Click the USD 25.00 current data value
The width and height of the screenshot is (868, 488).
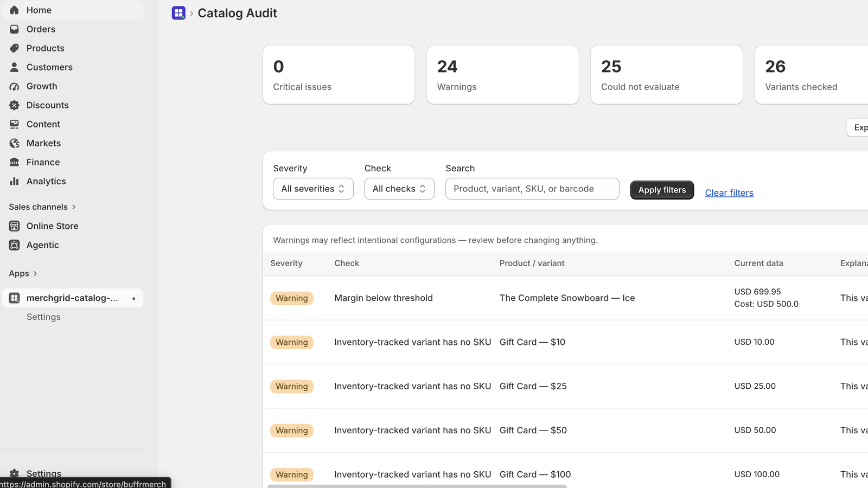pos(755,386)
